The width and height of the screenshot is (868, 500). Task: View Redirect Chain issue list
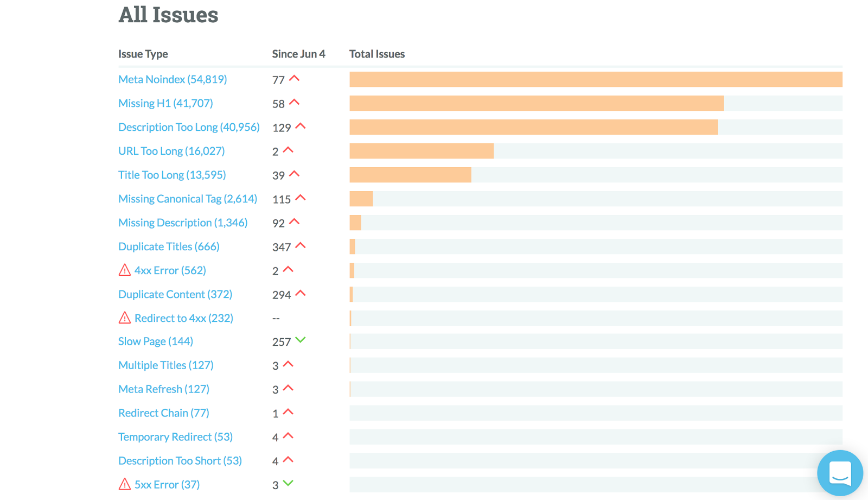click(x=164, y=413)
